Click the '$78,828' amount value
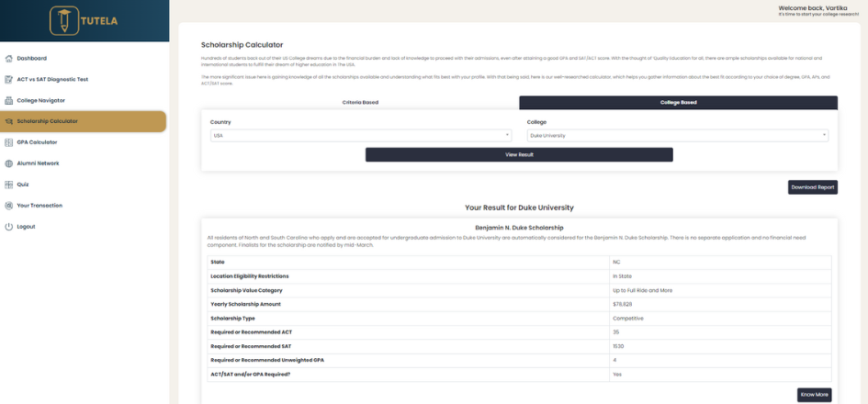The width and height of the screenshot is (868, 404). (x=622, y=305)
